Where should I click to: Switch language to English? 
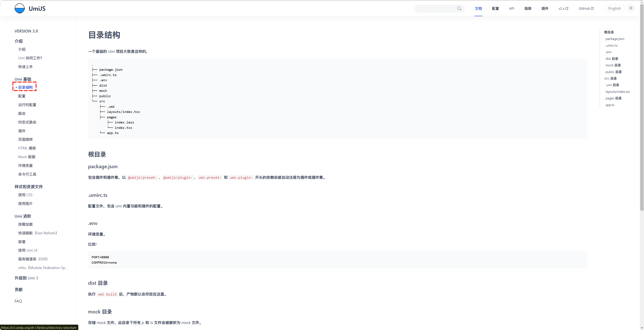614,9
